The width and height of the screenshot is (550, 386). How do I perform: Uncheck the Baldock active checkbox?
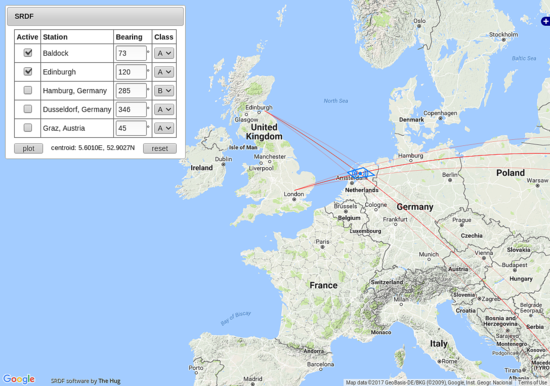pyautogui.click(x=28, y=53)
